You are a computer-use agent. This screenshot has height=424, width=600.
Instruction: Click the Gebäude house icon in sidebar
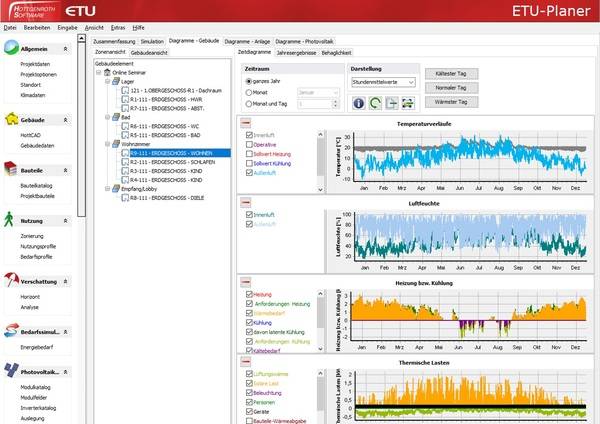coord(10,119)
